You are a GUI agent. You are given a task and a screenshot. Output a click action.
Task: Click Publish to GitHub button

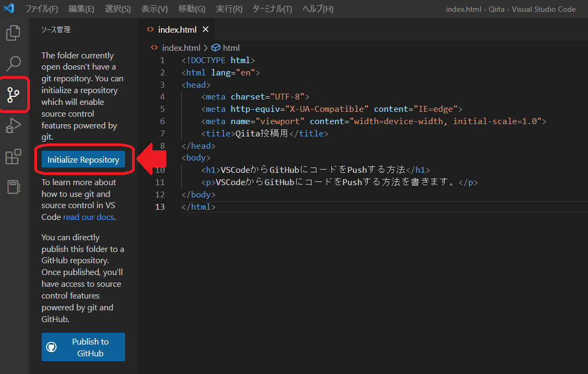coord(83,347)
